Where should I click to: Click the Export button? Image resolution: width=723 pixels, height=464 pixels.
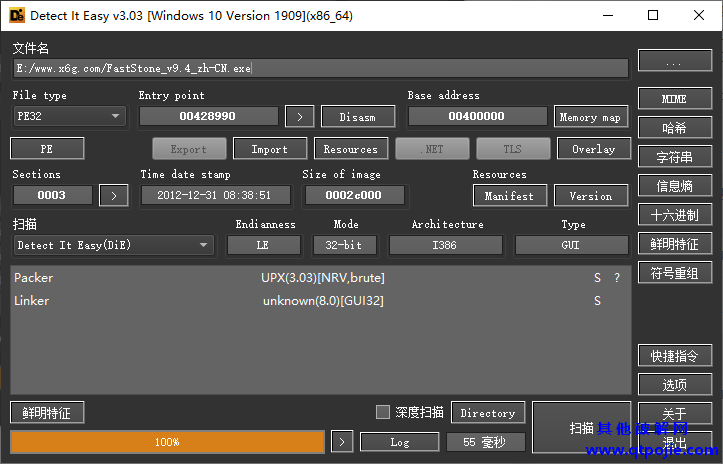[189, 149]
